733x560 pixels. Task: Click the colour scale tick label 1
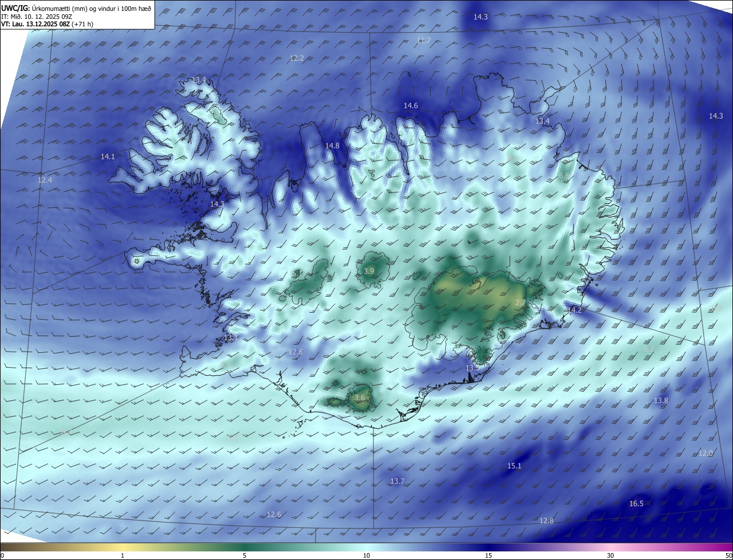(123, 555)
